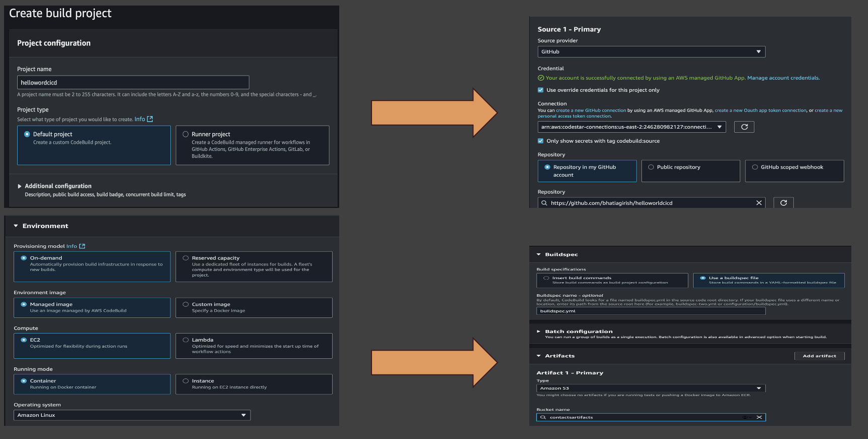This screenshot has height=439, width=868.
Task: Choose Reserved capacity provisioning model
Action: [x=254, y=266]
